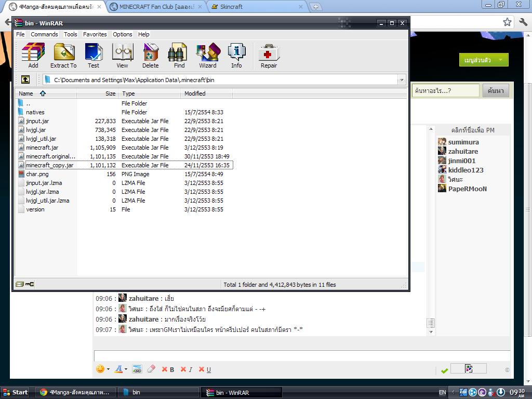
Task: Click the Extract To toolbar icon
Action: tap(64, 56)
